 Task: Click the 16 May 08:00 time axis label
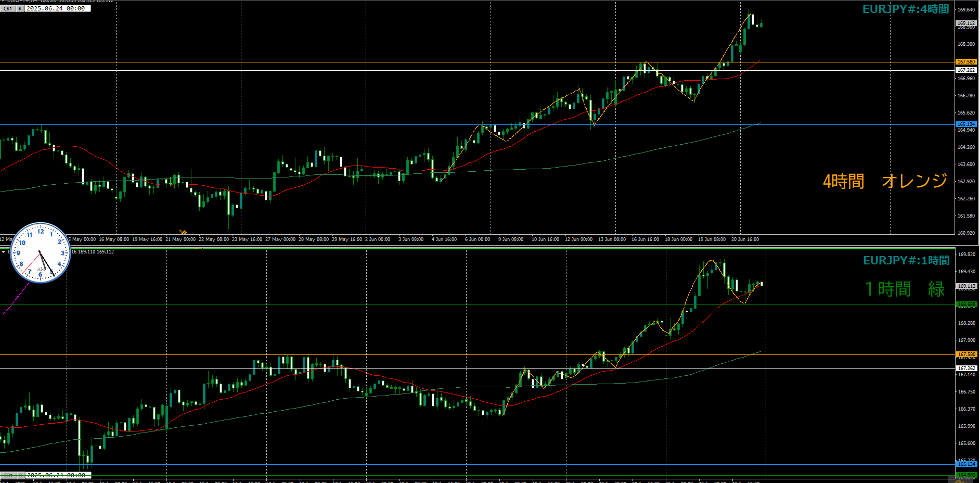[x=114, y=239]
